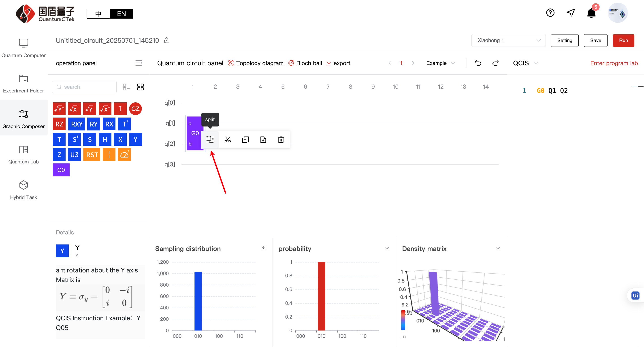The width and height of the screenshot is (644, 347).
Task: Select the blue Y gate in grid
Action: point(135,139)
